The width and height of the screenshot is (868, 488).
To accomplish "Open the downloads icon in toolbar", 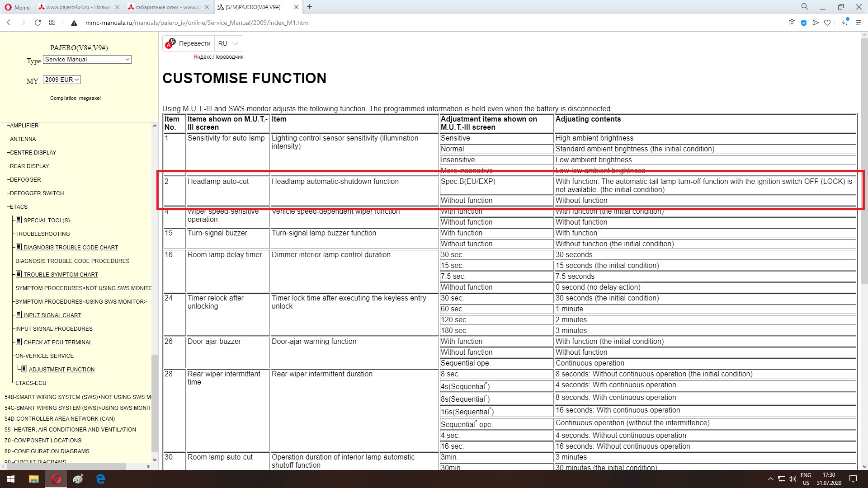I will [x=844, y=23].
